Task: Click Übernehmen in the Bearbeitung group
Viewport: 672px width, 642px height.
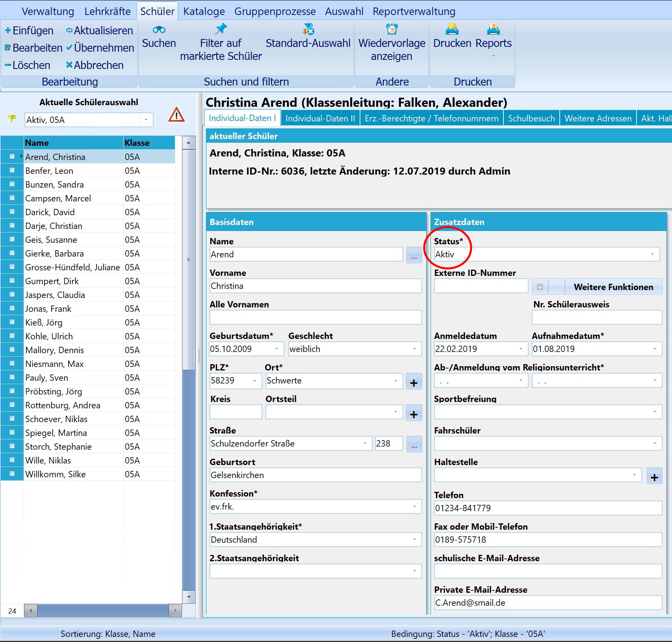Action: (x=100, y=48)
